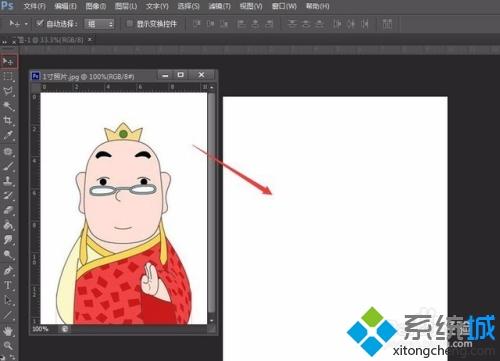Screen dimensions: 500x361
Task: Select the Lasso tool
Action: pyautogui.click(x=8, y=91)
